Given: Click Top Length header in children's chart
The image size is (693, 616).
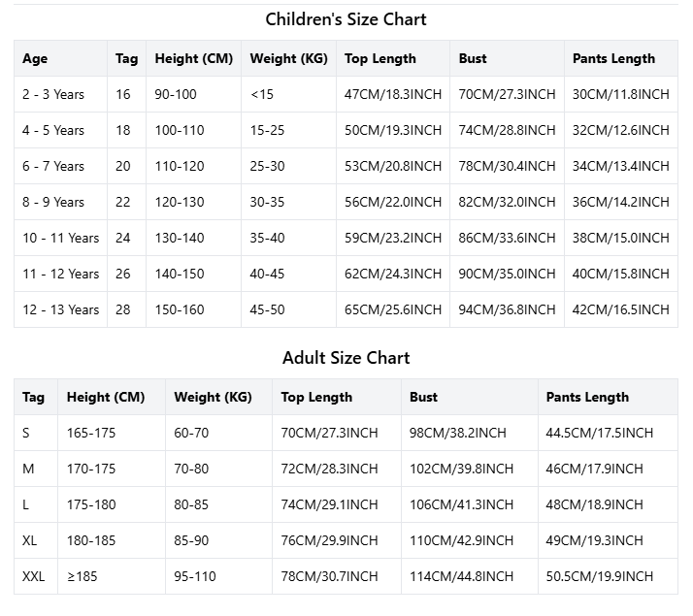Looking at the screenshot, I should [x=380, y=59].
